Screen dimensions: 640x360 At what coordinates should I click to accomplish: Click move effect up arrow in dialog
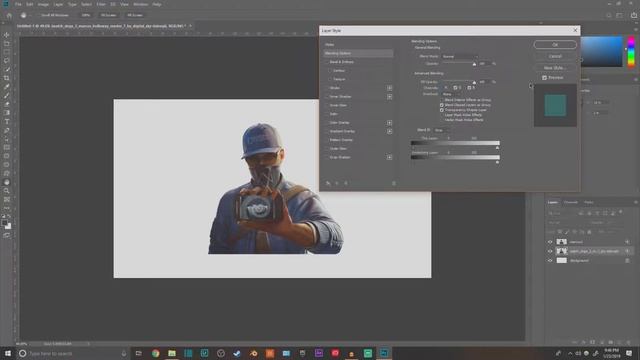point(337,183)
